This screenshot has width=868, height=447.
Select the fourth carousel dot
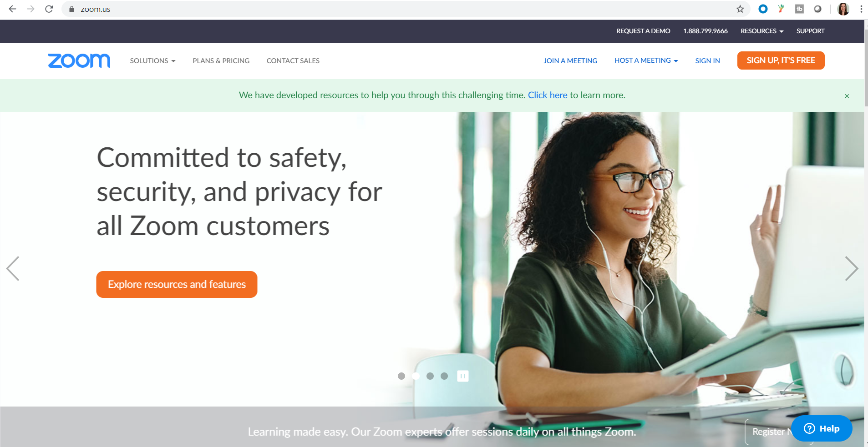coord(444,376)
